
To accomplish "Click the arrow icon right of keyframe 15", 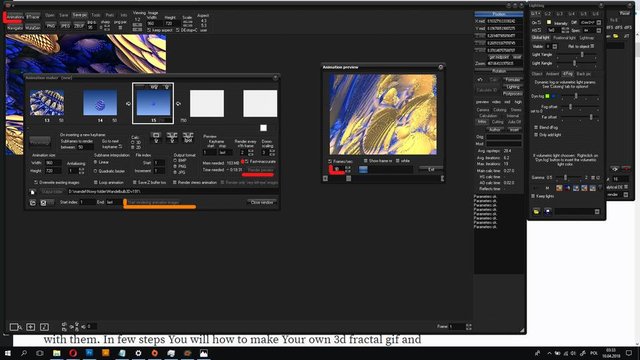I will (x=178, y=104).
